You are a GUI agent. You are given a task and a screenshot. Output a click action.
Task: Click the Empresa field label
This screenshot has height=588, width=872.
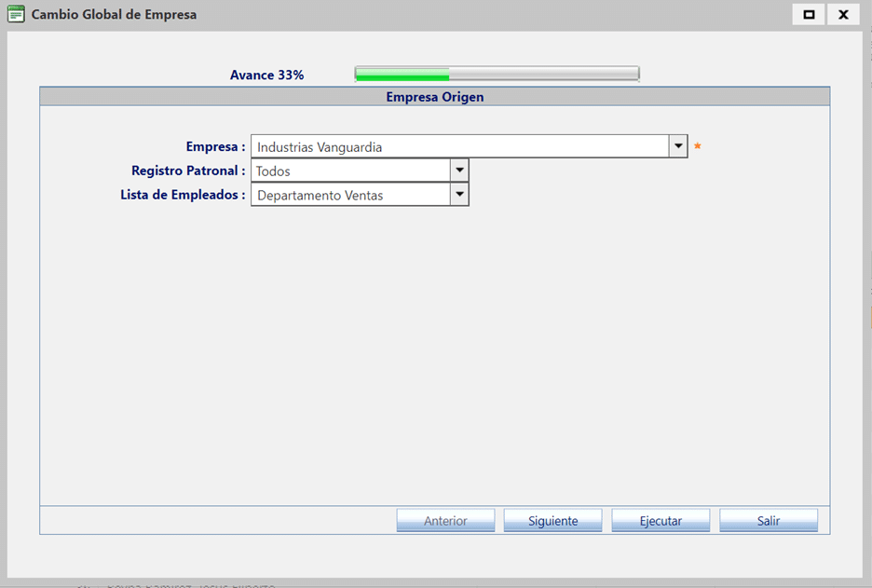215,146
